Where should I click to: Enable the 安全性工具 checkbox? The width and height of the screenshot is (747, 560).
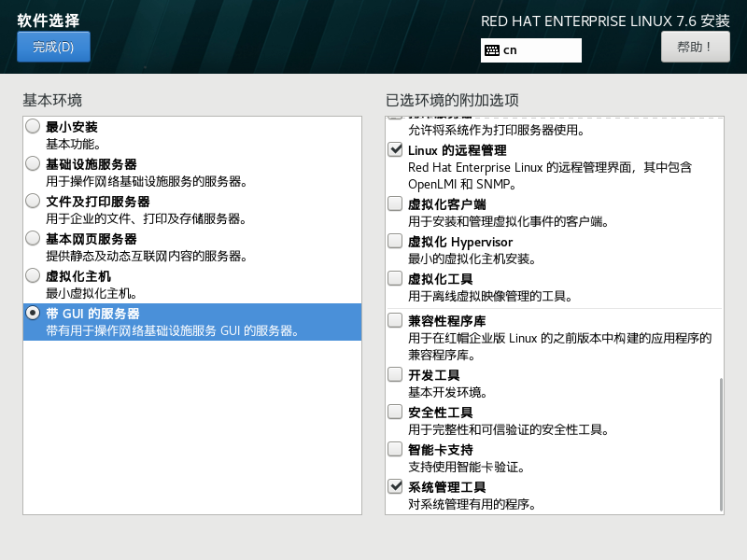pyautogui.click(x=395, y=412)
